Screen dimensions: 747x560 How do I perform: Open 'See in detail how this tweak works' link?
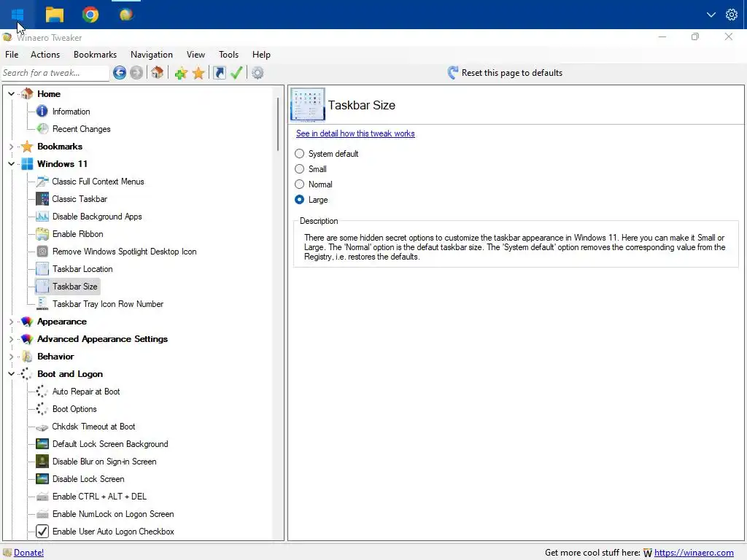click(x=355, y=133)
